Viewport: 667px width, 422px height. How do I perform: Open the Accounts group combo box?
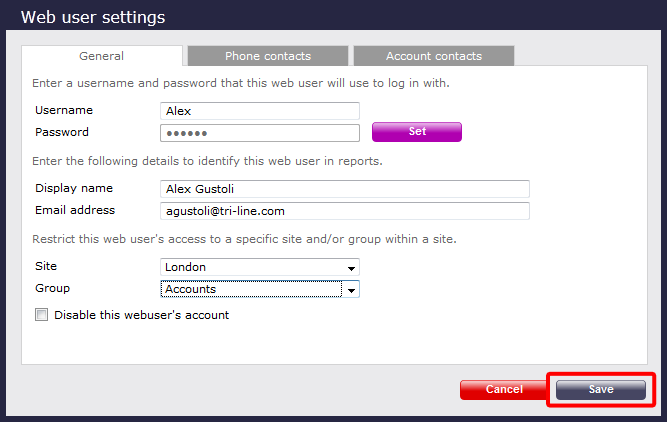click(260, 289)
